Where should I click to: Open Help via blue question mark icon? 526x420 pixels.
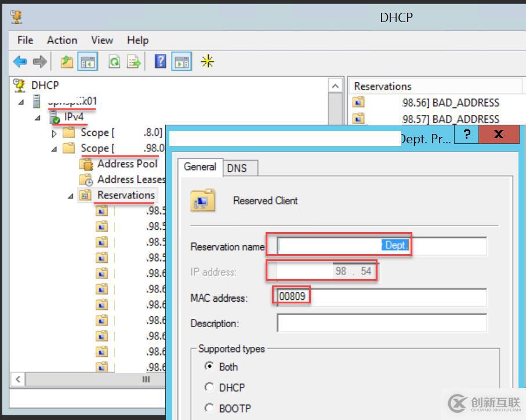161,61
